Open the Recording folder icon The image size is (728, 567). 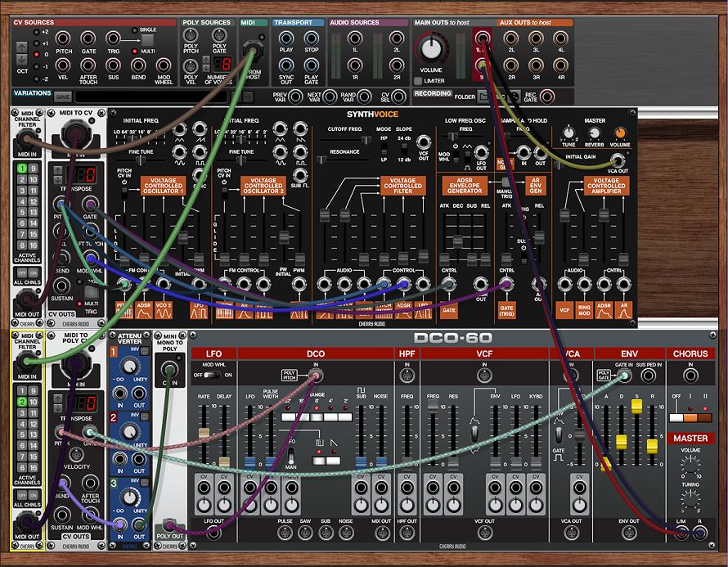(483, 97)
